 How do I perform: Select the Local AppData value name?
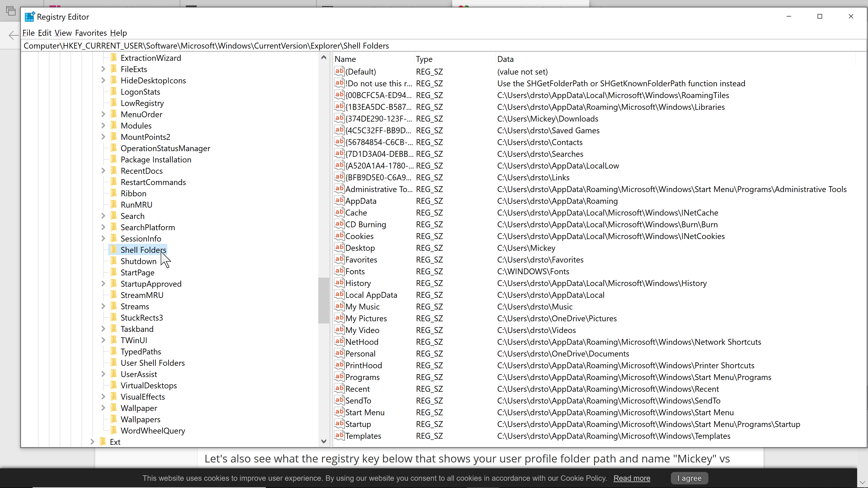point(371,295)
